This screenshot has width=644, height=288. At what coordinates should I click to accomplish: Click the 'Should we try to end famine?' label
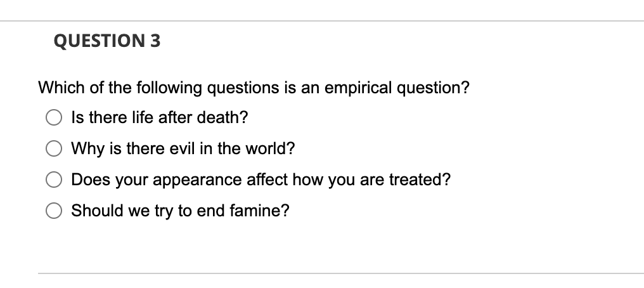[180, 211]
